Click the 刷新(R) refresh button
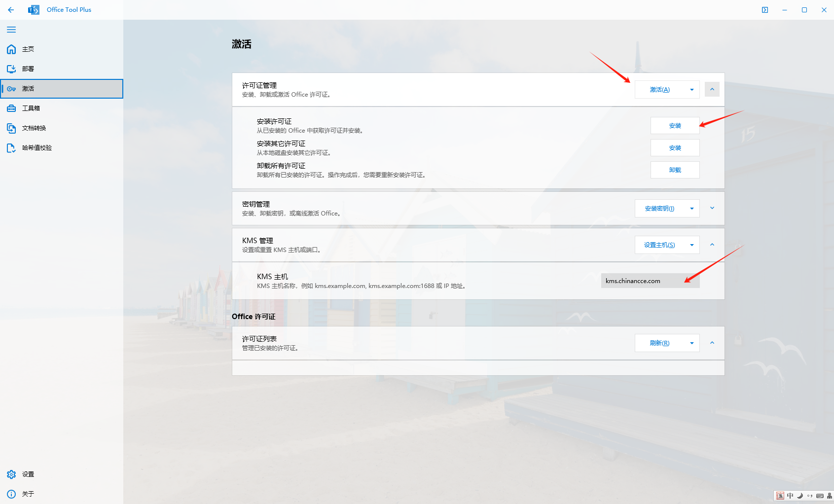Image resolution: width=834 pixels, height=504 pixels. [x=659, y=343]
